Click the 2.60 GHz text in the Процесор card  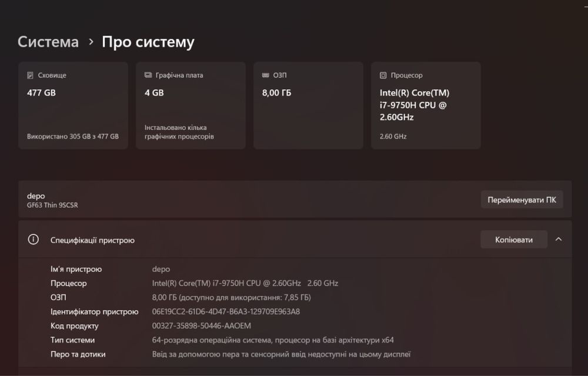point(393,136)
